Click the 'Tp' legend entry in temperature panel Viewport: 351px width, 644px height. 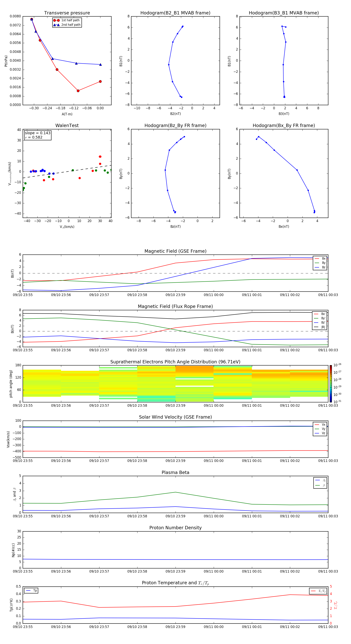click(x=31, y=591)
